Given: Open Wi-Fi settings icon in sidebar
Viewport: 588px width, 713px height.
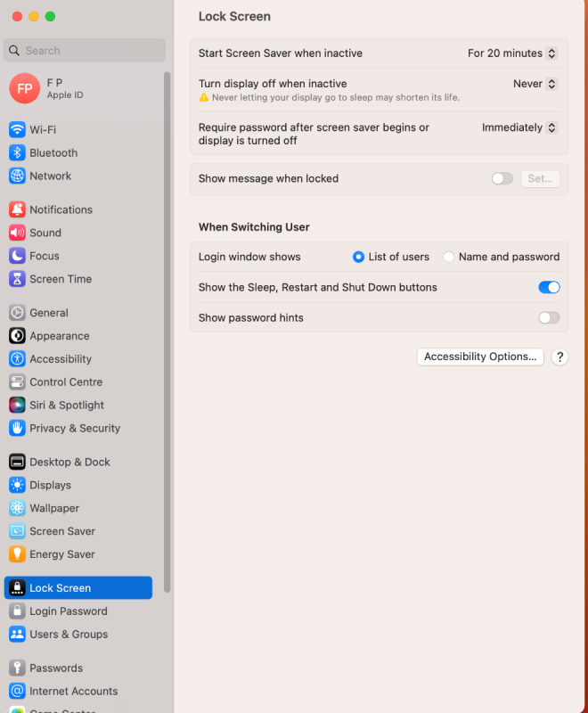Looking at the screenshot, I should click(17, 129).
